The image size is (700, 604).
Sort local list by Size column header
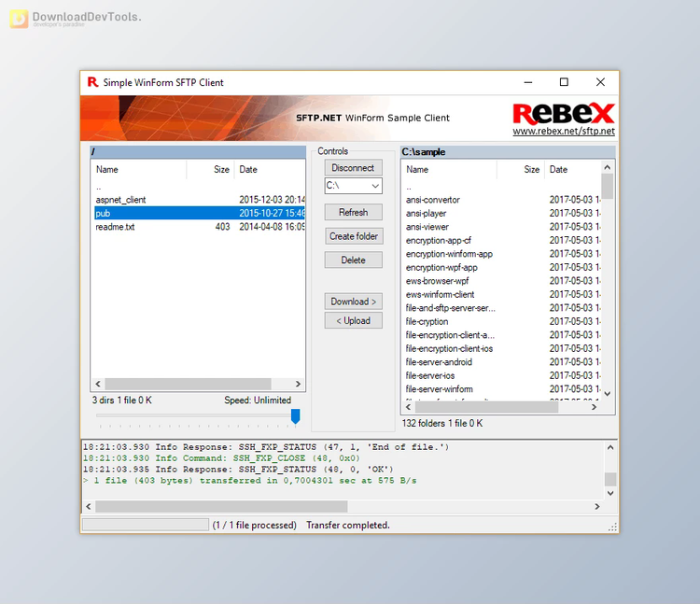pyautogui.click(x=521, y=170)
